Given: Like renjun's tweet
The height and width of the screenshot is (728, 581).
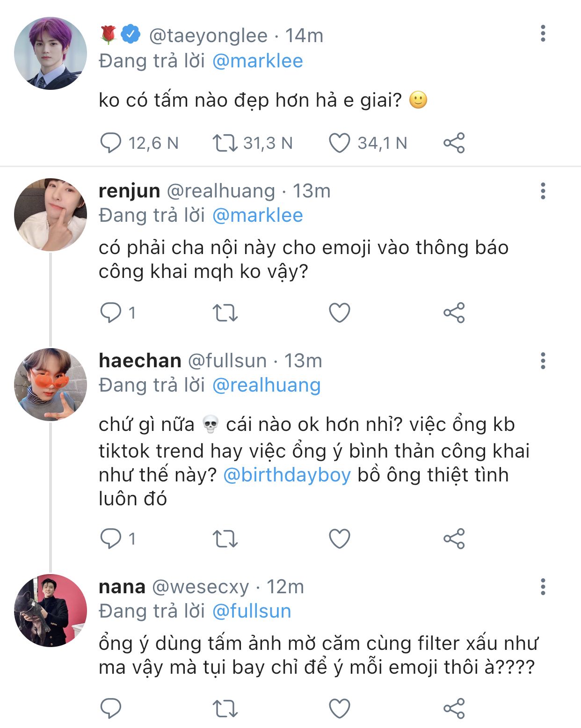Looking at the screenshot, I should [x=340, y=313].
